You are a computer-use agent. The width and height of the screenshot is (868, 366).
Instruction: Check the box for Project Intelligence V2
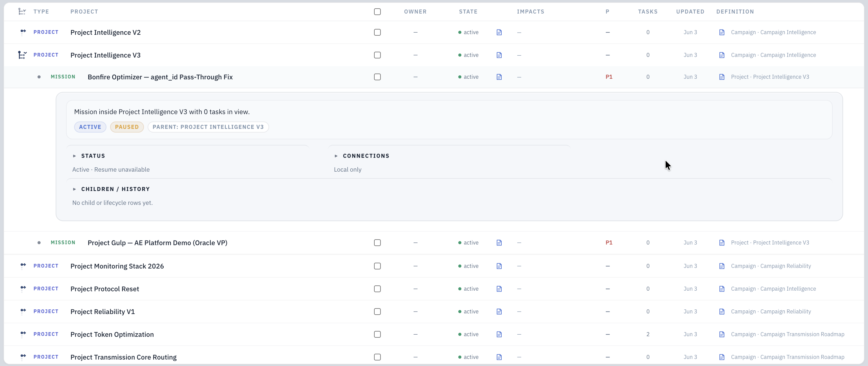click(x=377, y=32)
